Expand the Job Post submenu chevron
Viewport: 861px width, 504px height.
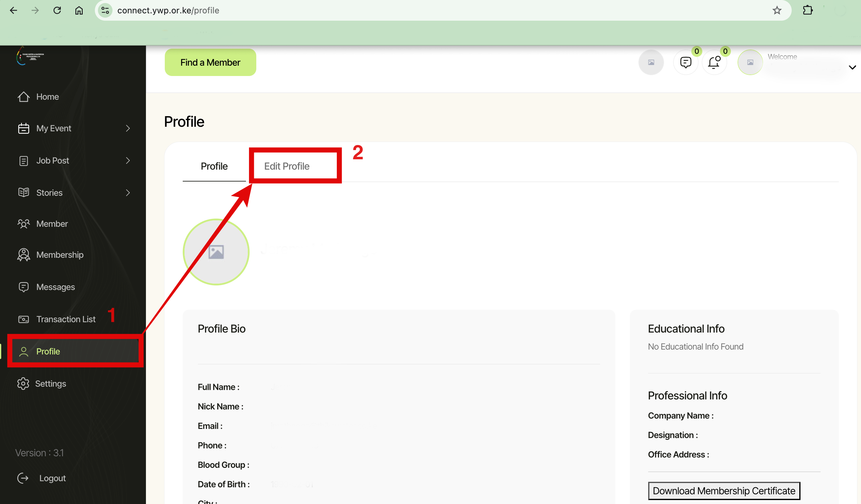[128, 161]
